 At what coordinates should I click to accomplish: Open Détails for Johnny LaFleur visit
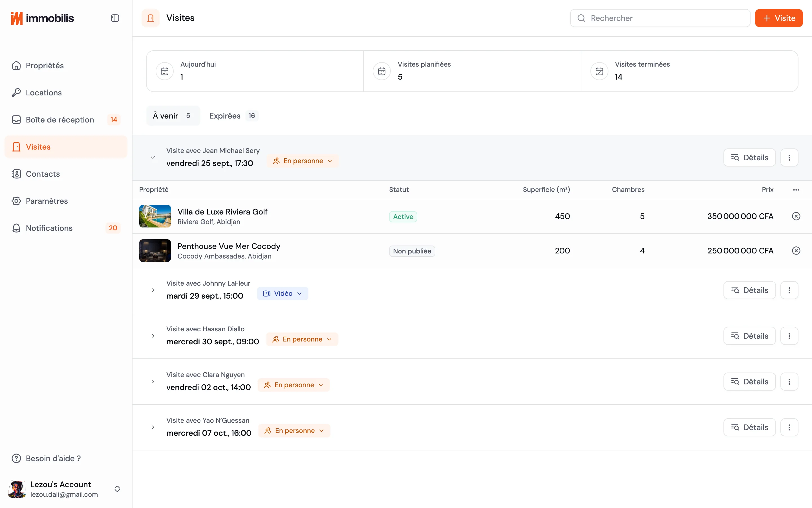(749, 290)
